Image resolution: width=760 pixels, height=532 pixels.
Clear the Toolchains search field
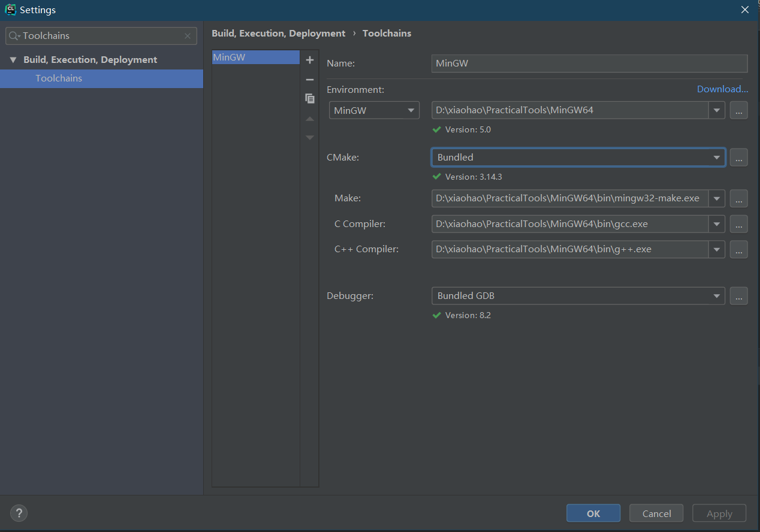(x=188, y=36)
